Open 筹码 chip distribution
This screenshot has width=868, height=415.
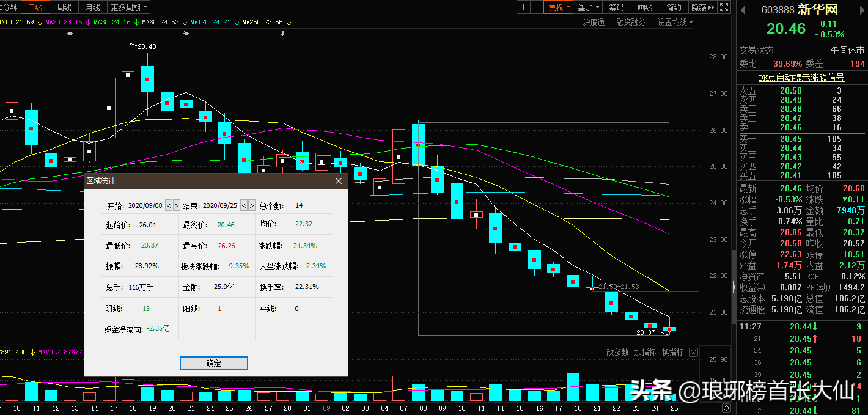coord(616,7)
